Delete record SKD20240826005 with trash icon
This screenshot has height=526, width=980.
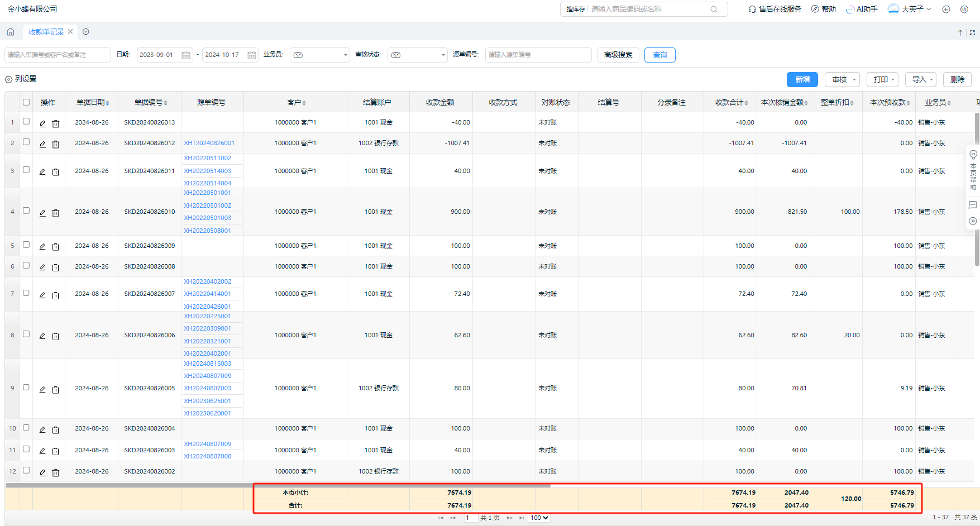point(56,389)
